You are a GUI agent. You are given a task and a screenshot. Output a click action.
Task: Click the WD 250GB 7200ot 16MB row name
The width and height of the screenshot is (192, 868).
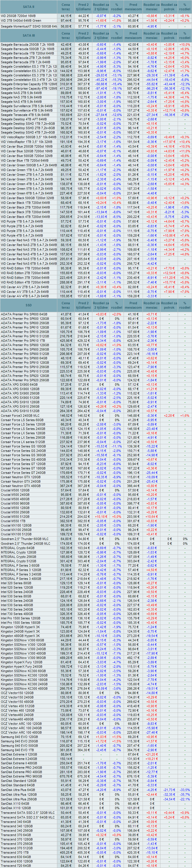[18, 16]
